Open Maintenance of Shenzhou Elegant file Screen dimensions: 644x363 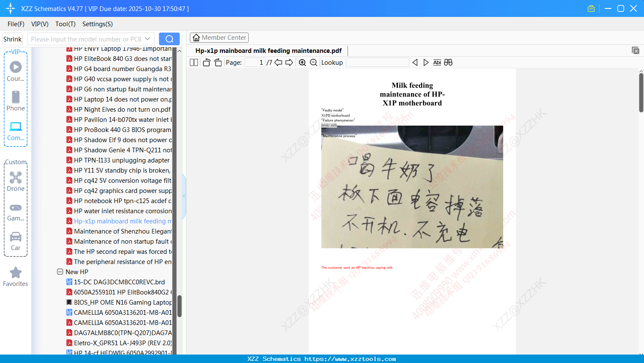pos(119,231)
